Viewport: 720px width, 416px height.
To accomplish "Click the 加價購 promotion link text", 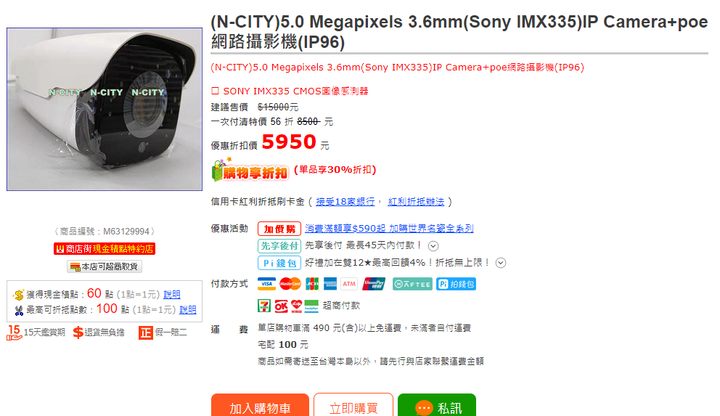I will pos(389,228).
